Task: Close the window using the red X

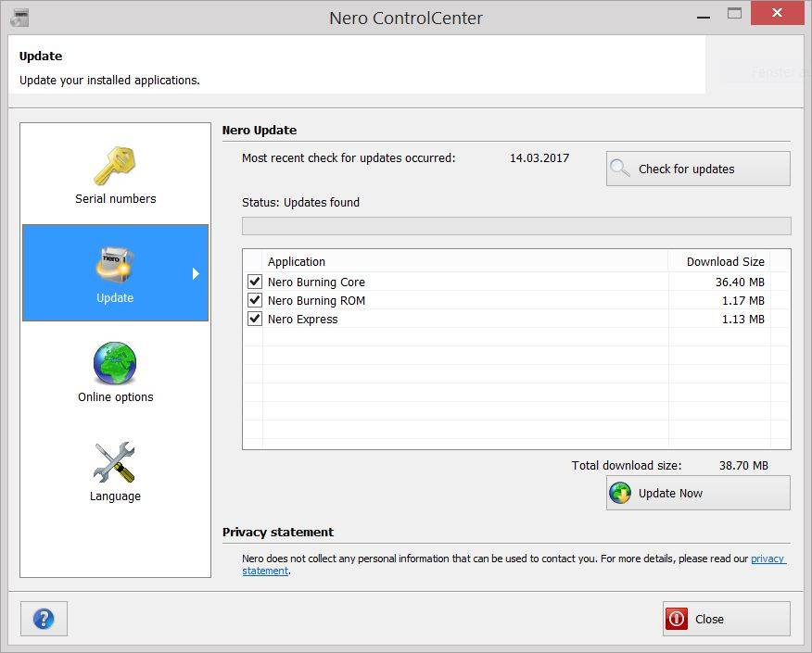Action: pyautogui.click(x=777, y=13)
